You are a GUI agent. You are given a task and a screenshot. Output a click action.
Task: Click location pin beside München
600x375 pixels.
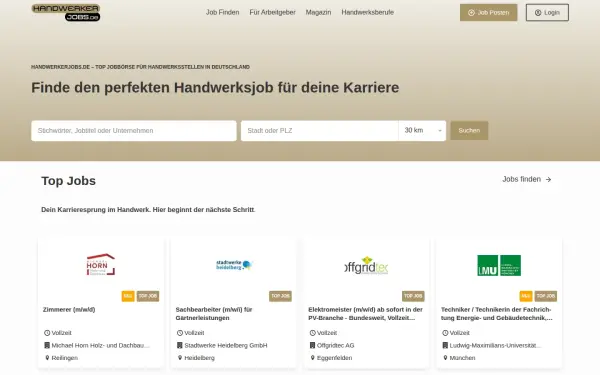tap(445, 358)
